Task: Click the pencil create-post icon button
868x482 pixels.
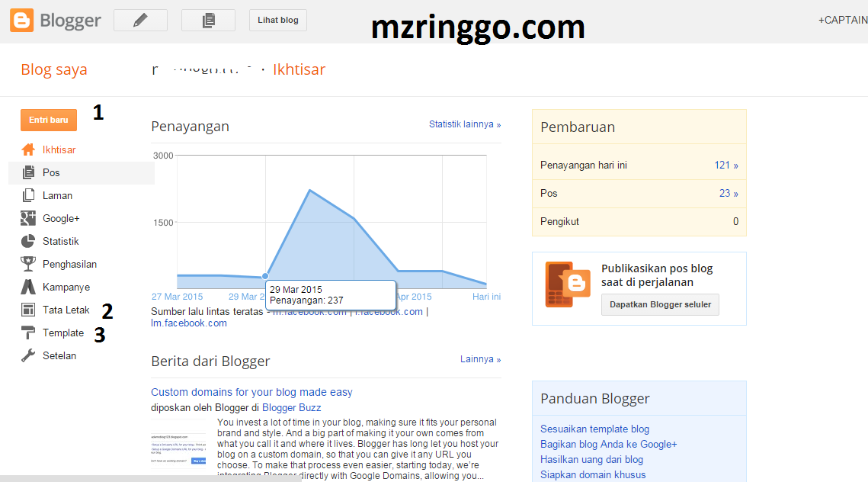Action: tap(141, 21)
